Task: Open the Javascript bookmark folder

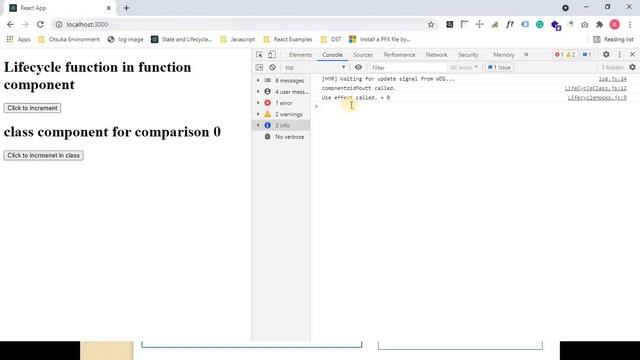Action: pos(238,39)
